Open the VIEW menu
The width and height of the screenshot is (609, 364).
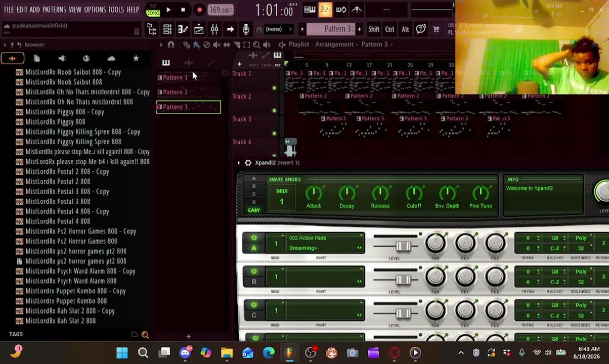75,10
